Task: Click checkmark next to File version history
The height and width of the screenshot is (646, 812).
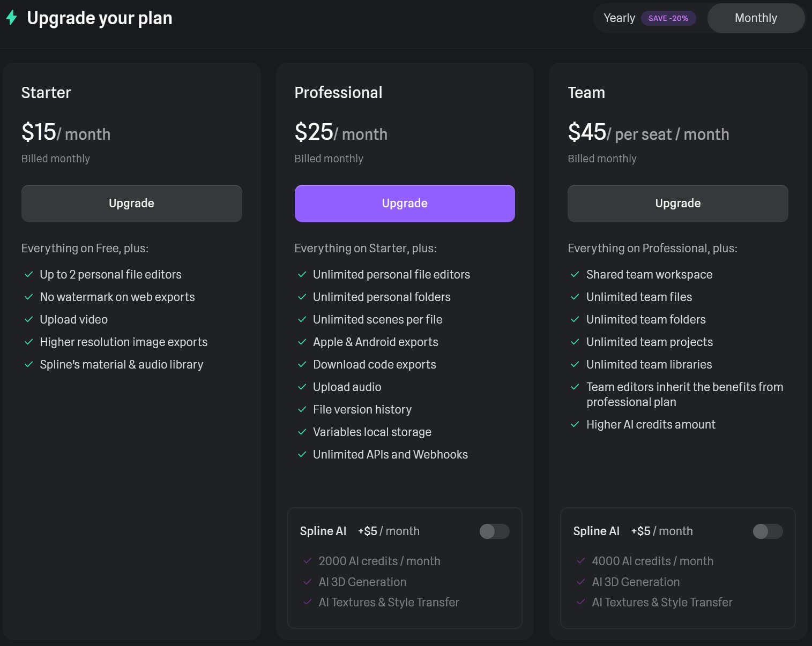Action: 302,409
